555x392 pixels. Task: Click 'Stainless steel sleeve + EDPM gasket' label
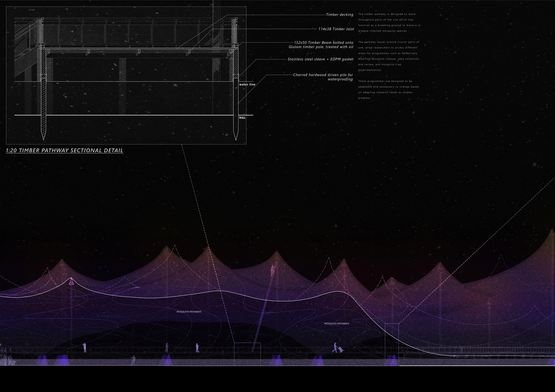320,59
